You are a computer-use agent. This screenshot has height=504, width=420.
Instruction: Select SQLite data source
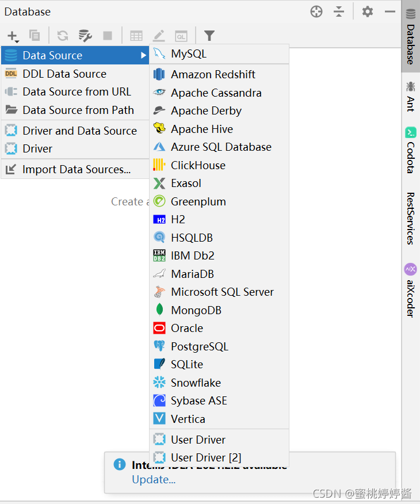pyautogui.click(x=219, y=365)
